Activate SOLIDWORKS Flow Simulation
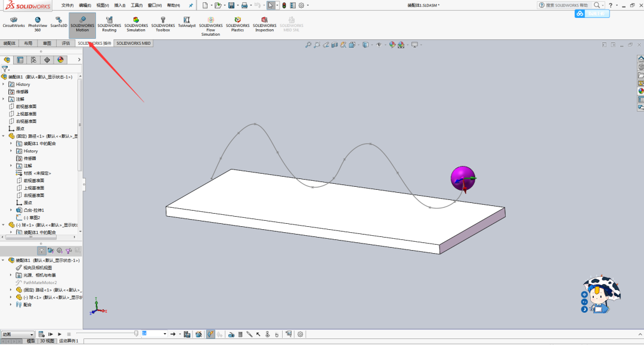Screen dimensions: 644x345 210,24
